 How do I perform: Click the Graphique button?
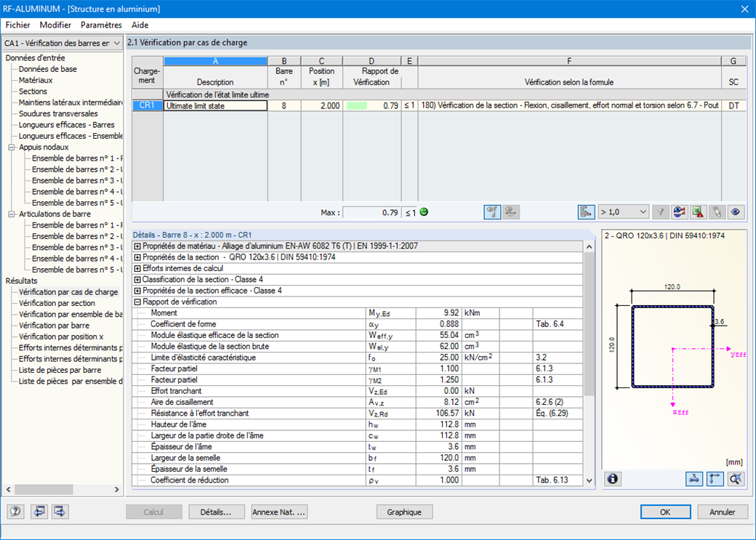tap(404, 512)
